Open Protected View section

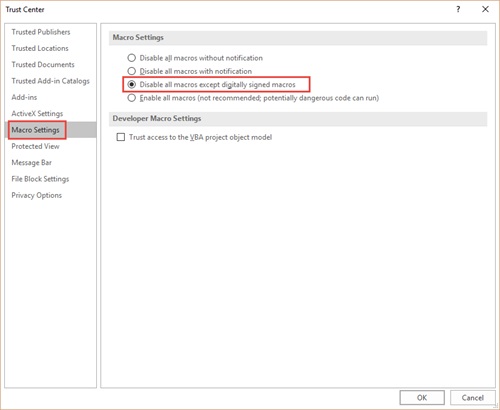tap(35, 146)
